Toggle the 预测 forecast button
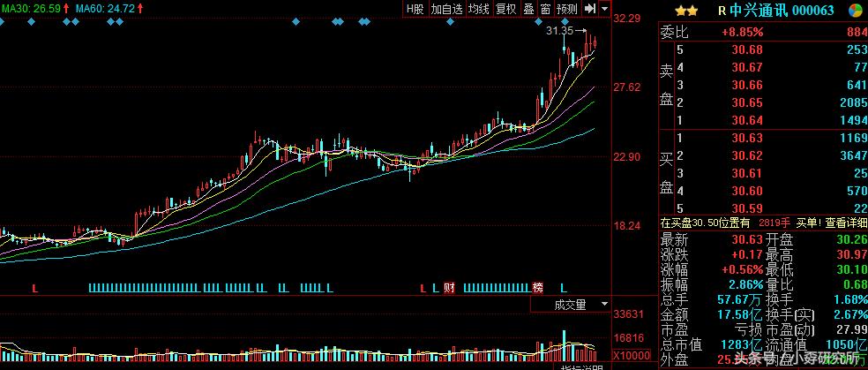 (567, 8)
